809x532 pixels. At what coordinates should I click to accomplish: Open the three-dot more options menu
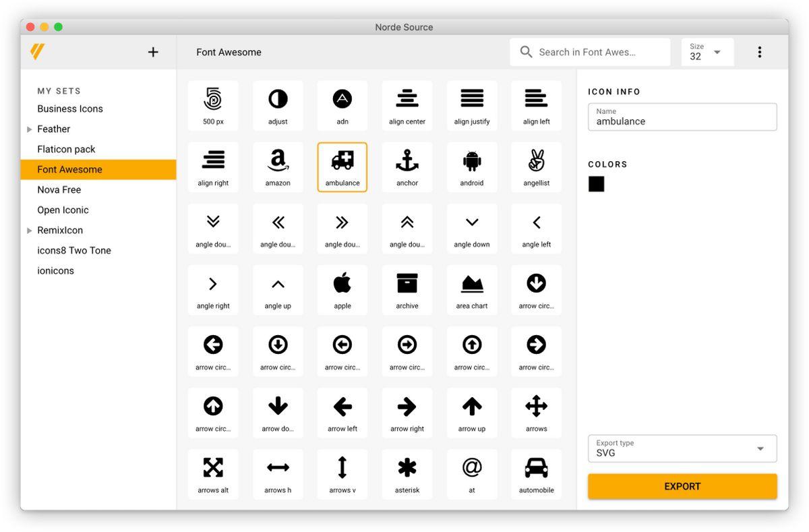click(x=759, y=52)
